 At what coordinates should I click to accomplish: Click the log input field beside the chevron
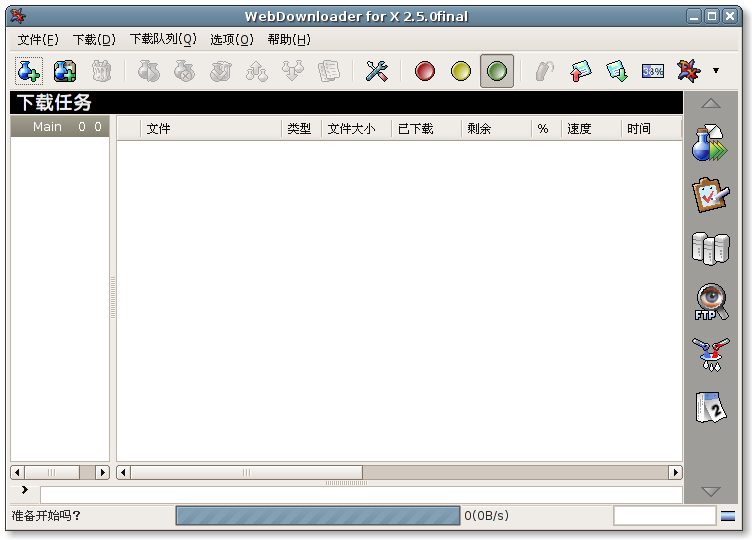361,494
